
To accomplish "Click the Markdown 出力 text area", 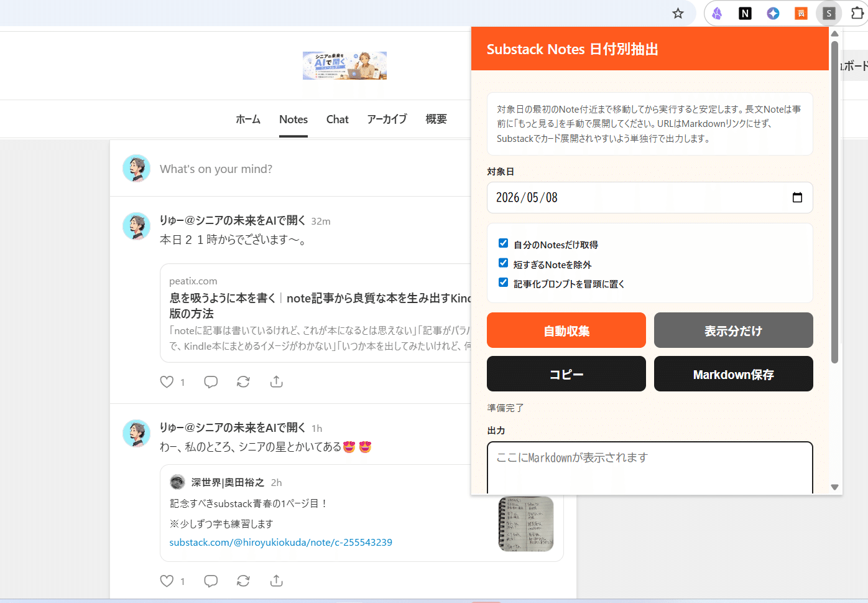I will point(650,468).
